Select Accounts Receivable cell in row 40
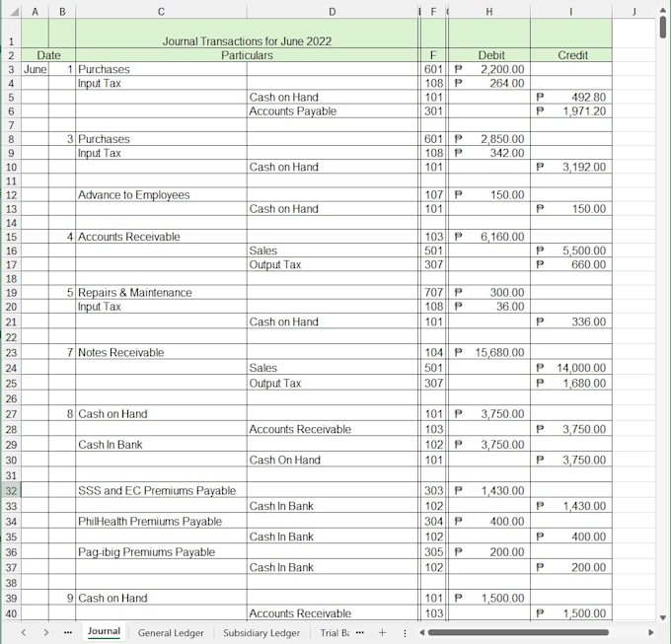671x644 pixels. click(333, 613)
